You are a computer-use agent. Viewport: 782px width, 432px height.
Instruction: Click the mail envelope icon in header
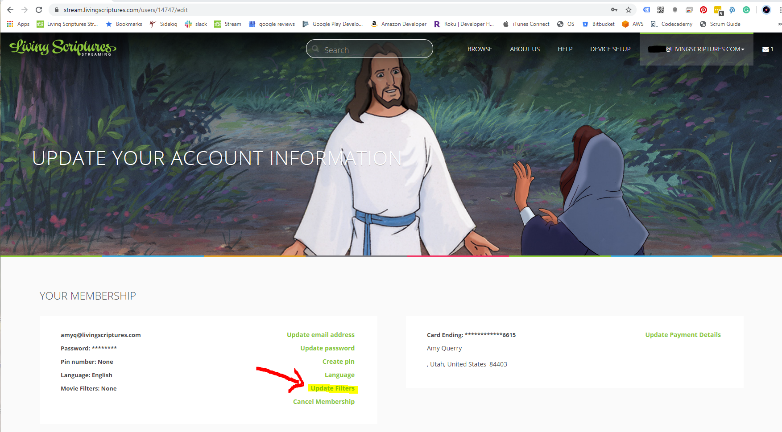coord(766,48)
